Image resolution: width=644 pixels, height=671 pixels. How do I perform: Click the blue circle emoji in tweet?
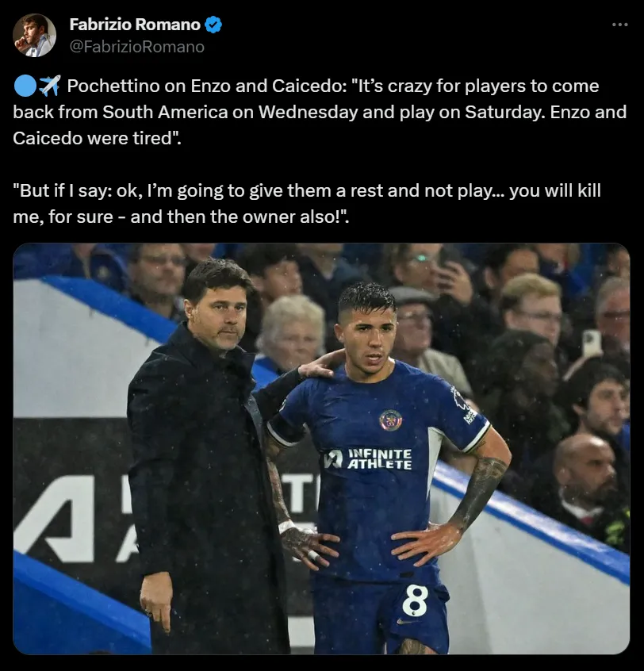point(24,86)
